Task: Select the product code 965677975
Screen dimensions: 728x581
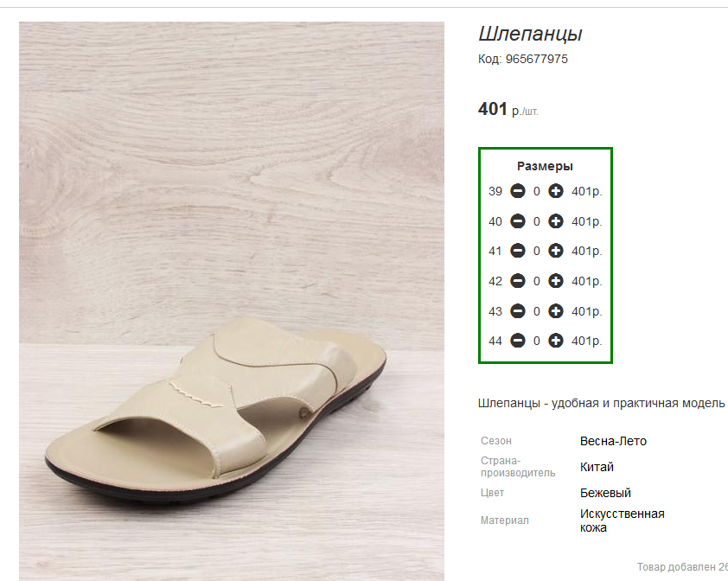Action: [x=536, y=59]
